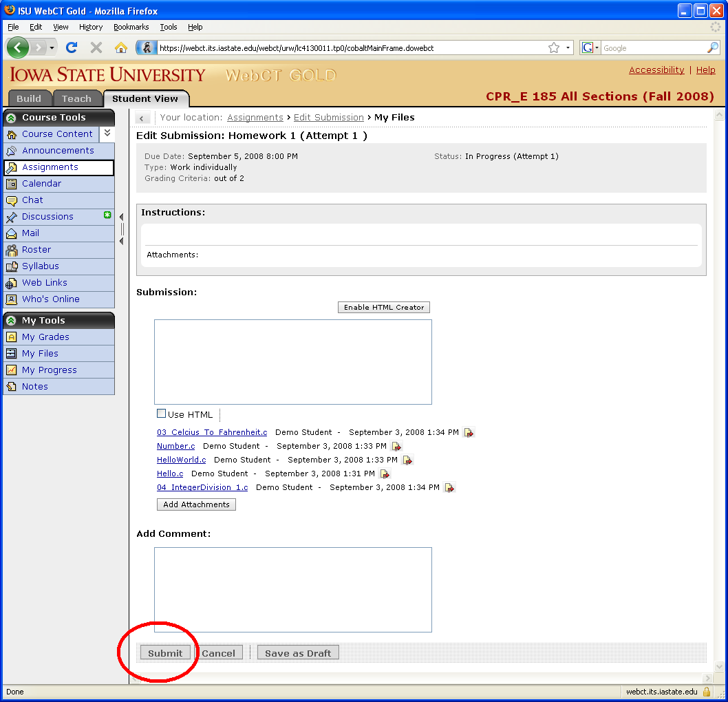The height and width of the screenshot is (702, 728).
Task: Click the Google search magnifier icon
Action: tap(713, 47)
